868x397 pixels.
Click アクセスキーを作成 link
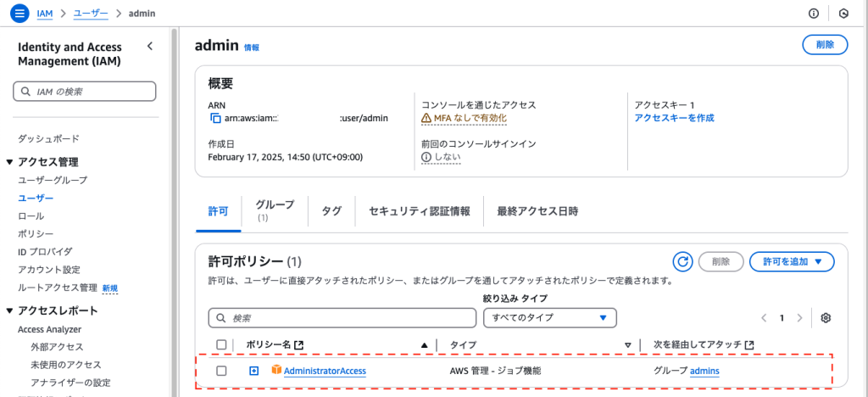(674, 117)
